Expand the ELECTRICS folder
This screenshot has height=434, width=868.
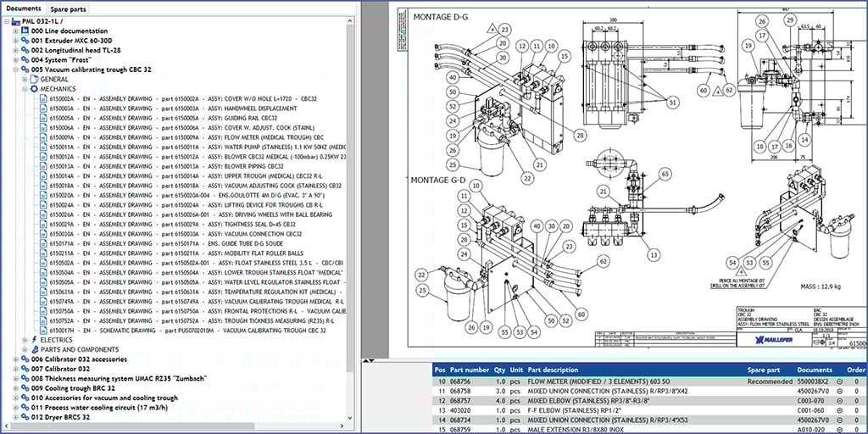click(25, 340)
